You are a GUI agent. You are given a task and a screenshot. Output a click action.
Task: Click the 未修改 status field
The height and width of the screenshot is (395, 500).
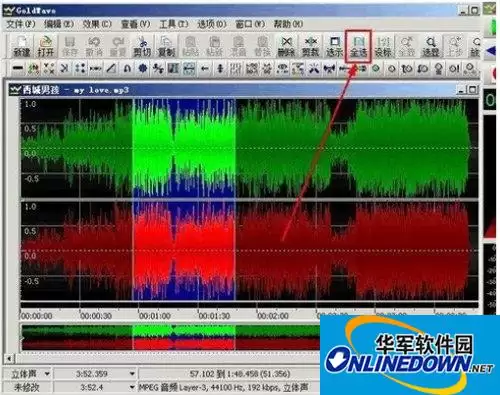(27, 387)
